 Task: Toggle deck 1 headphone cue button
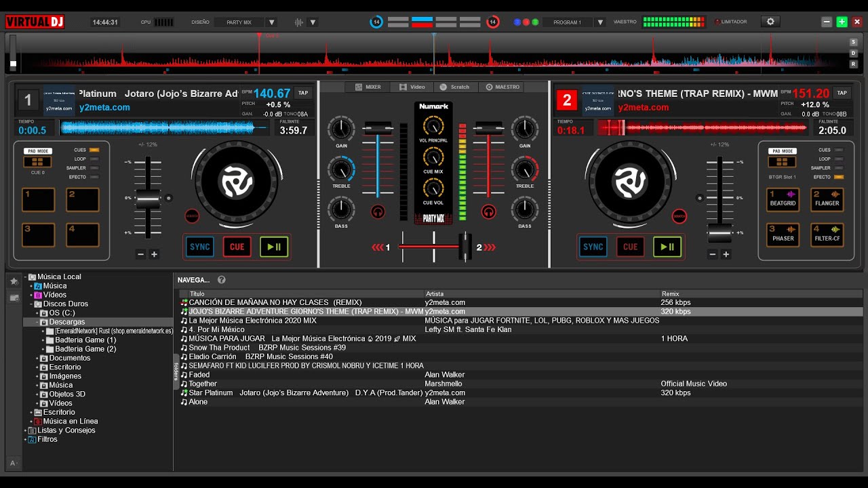378,211
